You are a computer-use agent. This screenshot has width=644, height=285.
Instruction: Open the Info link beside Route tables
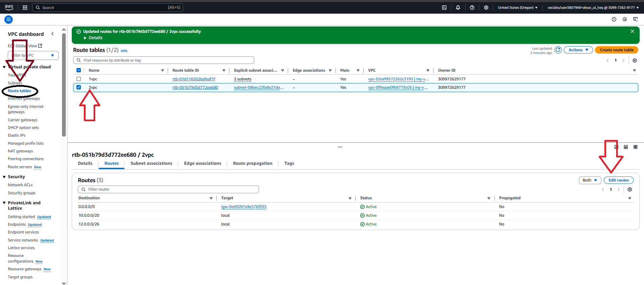click(x=124, y=51)
